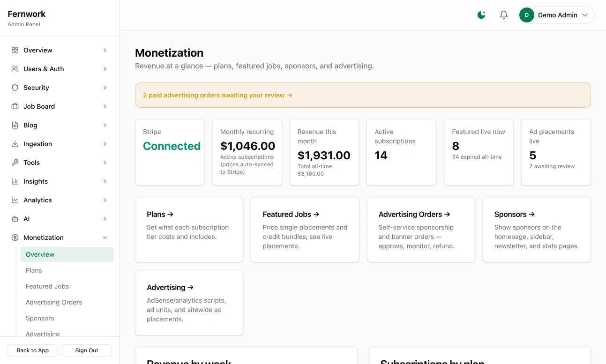Click the Revenue this month $1,931.00 value
This screenshot has width=606, height=364.
(324, 156)
